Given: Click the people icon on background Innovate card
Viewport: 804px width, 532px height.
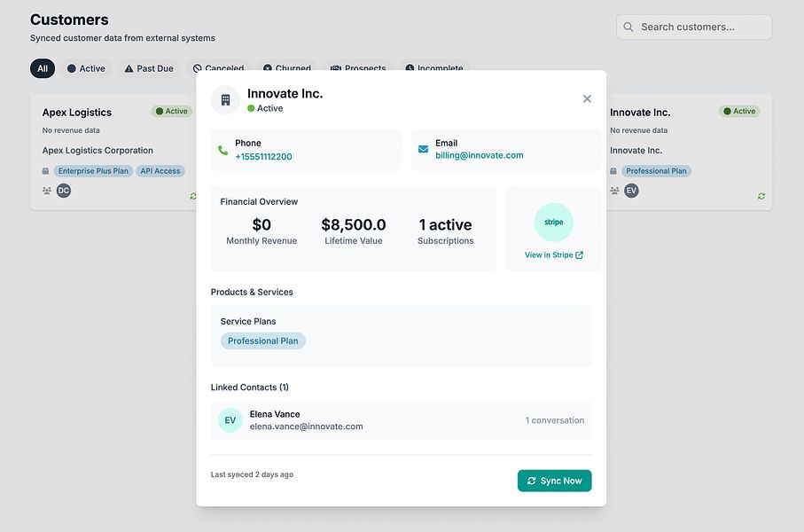Looking at the screenshot, I should click(614, 191).
